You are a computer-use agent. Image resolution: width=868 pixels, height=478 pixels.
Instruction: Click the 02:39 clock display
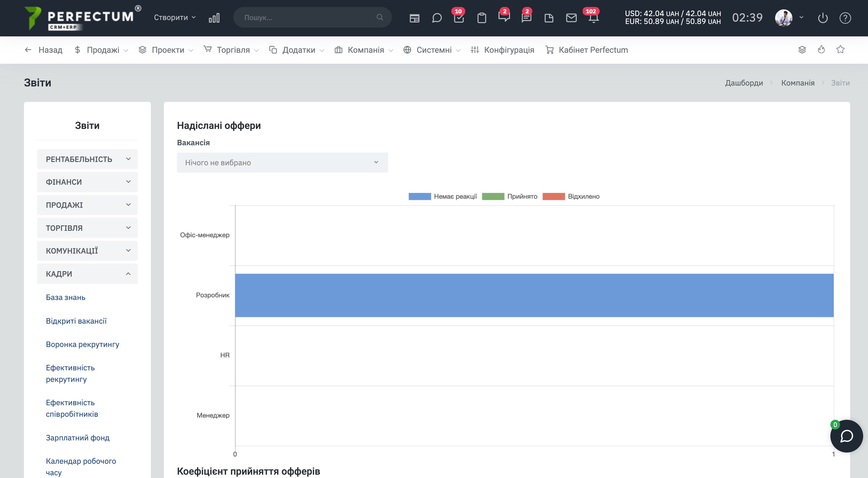click(x=748, y=18)
